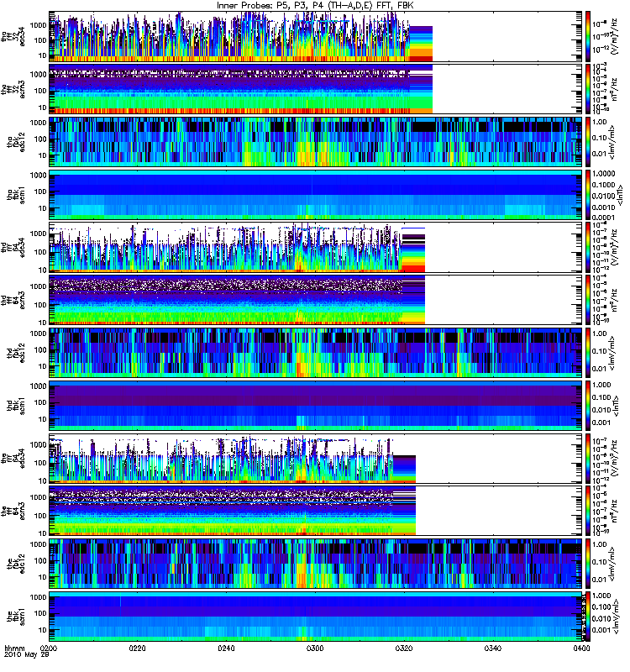The height and width of the screenshot is (672, 630).
Task: Click the color bar beside the fff scm3 panel
Action: [588, 511]
